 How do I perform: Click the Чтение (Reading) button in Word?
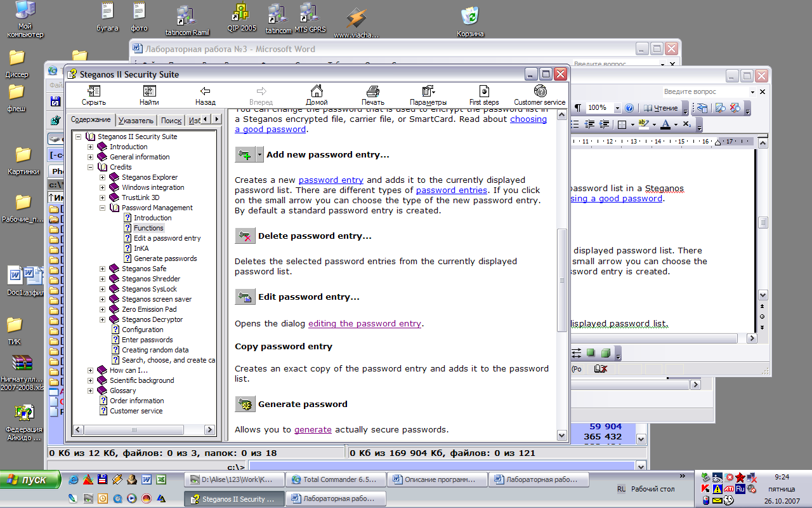(x=661, y=108)
